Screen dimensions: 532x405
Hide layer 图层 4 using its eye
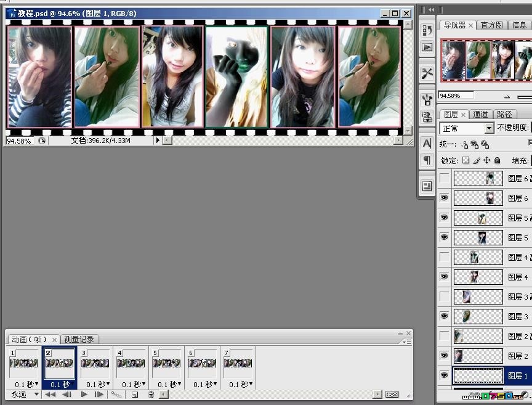click(444, 277)
